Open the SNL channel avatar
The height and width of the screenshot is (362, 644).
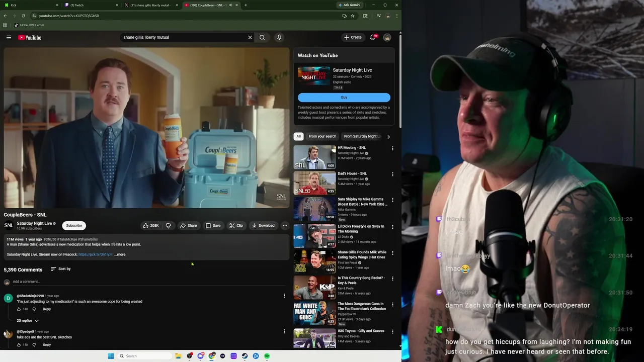9,226
